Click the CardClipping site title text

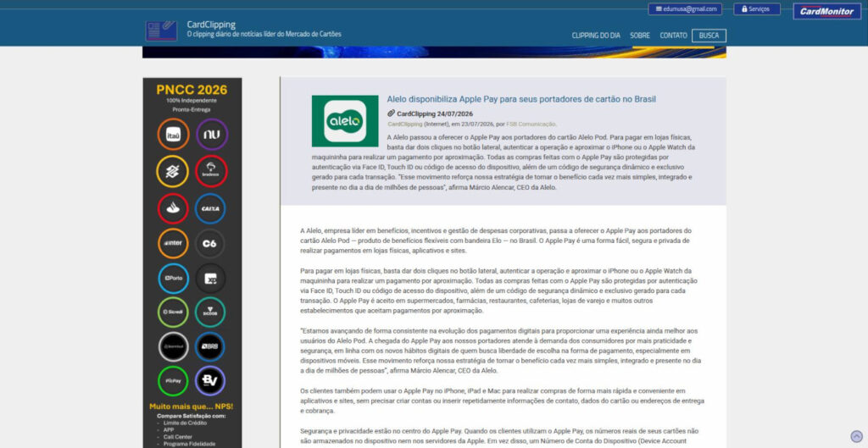point(211,25)
